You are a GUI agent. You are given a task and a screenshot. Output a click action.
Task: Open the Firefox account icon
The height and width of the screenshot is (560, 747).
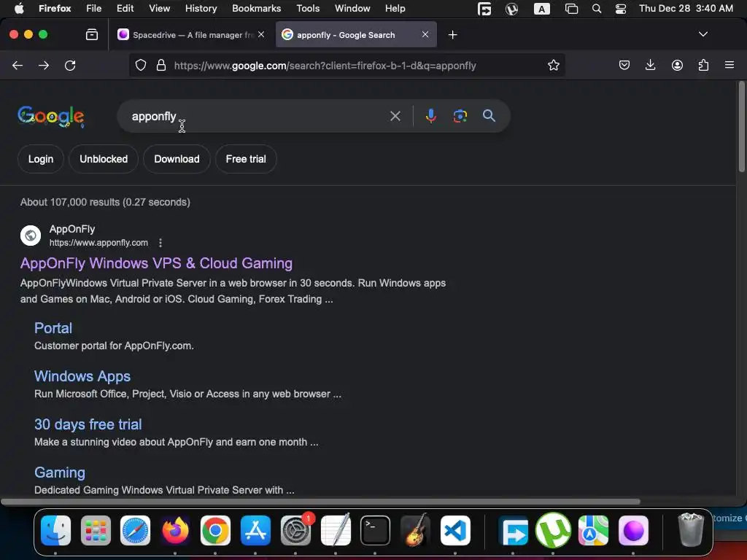677,65
